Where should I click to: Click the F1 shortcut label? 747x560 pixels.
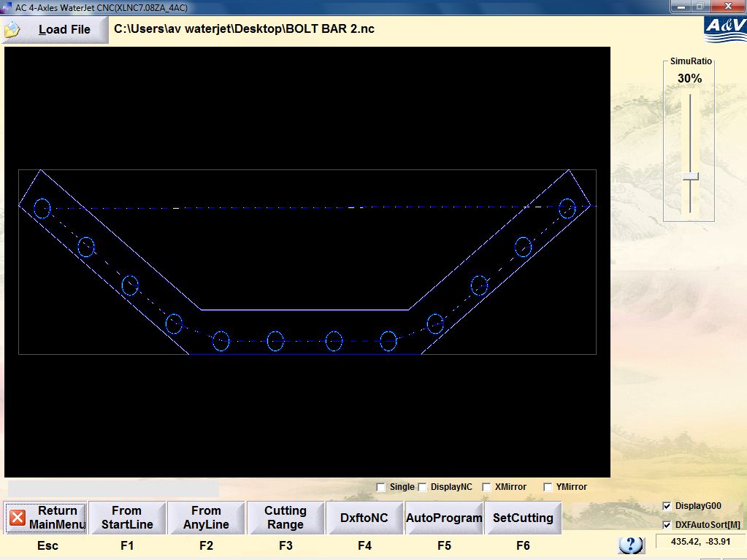[127, 545]
